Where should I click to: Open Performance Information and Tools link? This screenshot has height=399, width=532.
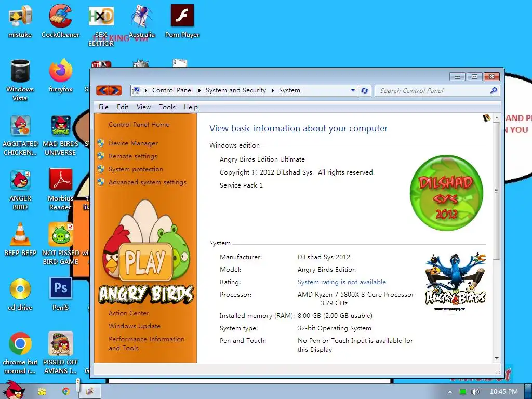[x=146, y=343]
